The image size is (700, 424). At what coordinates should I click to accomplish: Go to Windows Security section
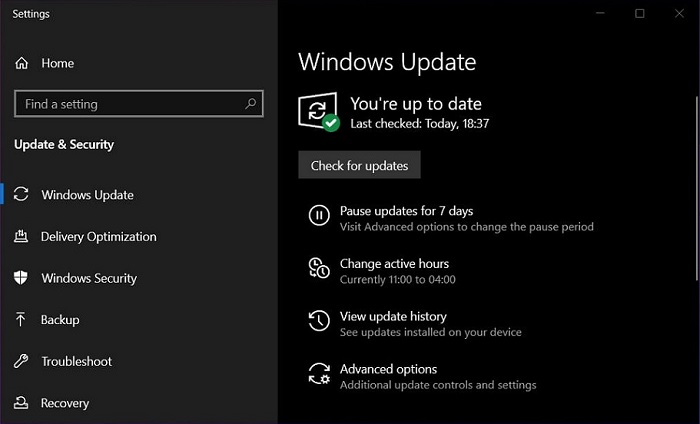tap(89, 278)
